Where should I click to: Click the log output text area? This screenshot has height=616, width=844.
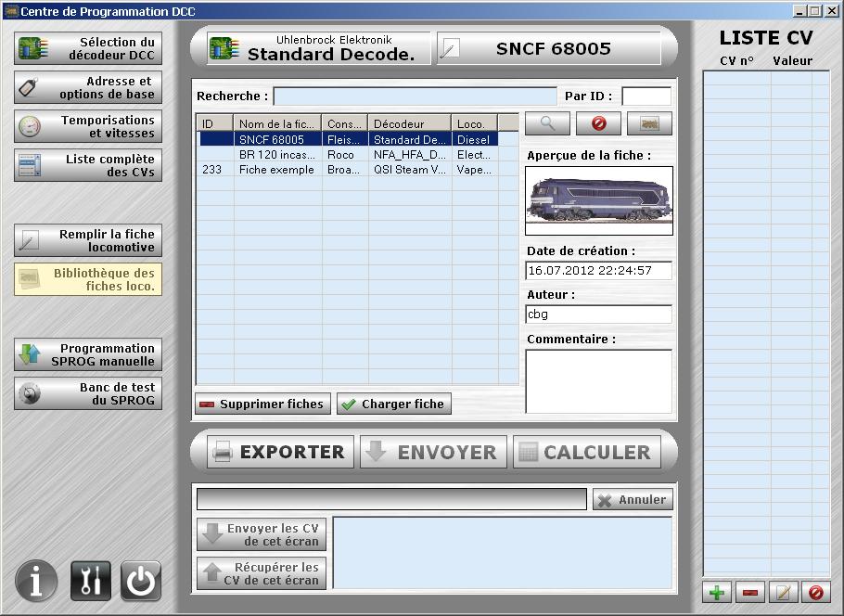pyautogui.click(x=503, y=553)
